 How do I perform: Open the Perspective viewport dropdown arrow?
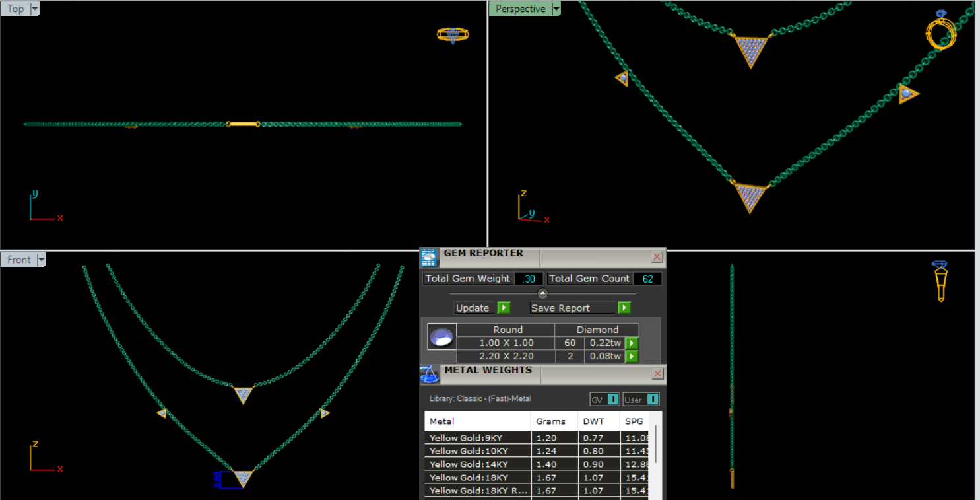pyautogui.click(x=556, y=9)
